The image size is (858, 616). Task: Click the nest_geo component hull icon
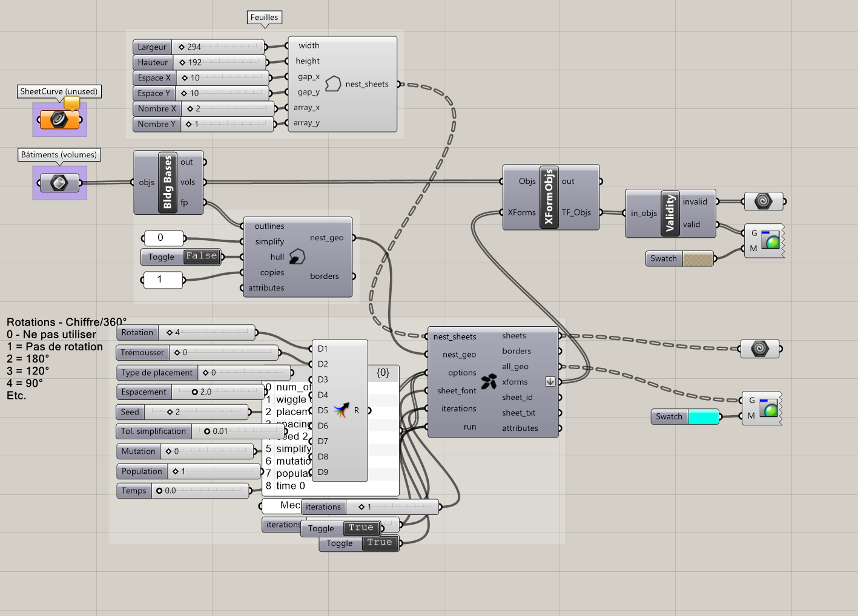click(x=297, y=257)
